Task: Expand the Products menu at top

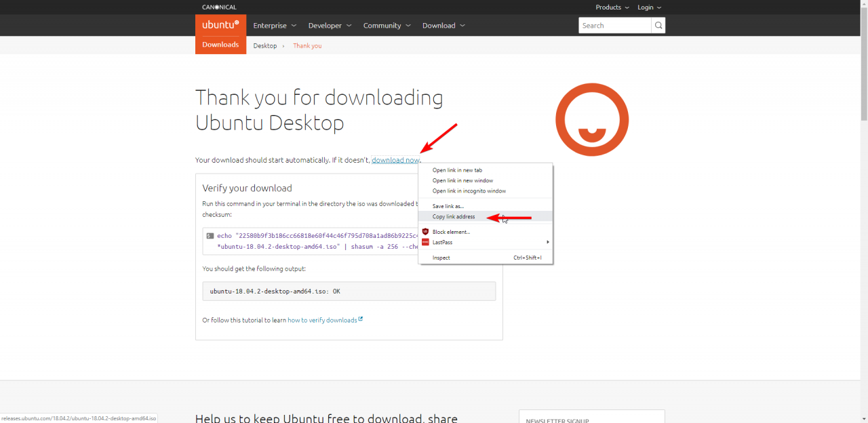Action: pos(612,7)
